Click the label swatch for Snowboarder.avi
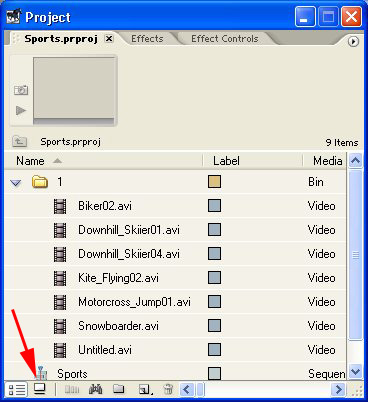 pos(214,326)
